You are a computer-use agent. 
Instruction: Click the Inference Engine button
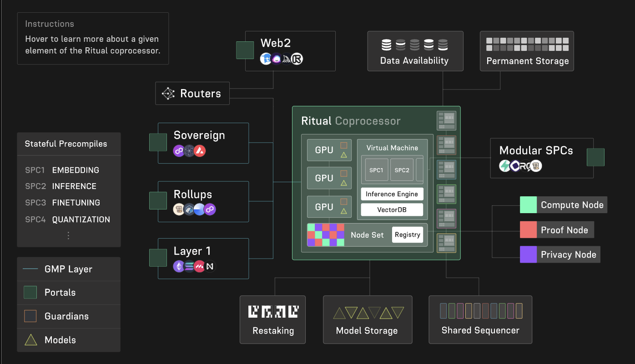[x=392, y=194]
